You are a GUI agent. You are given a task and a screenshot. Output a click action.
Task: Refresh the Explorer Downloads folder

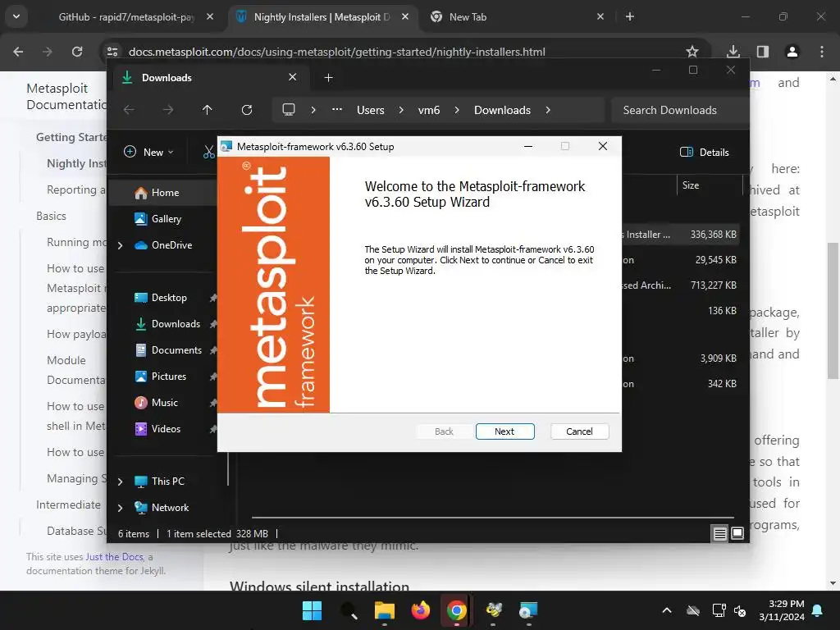pyautogui.click(x=246, y=110)
